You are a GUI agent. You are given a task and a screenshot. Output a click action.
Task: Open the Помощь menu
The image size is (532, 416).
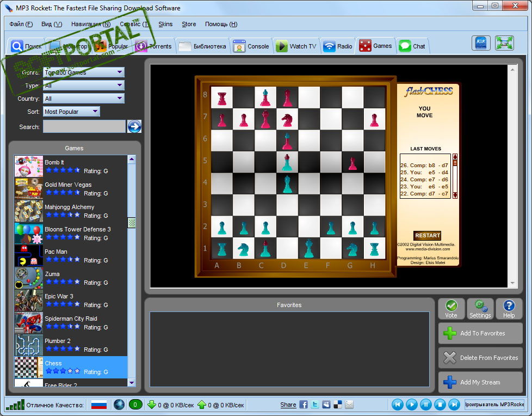point(221,24)
